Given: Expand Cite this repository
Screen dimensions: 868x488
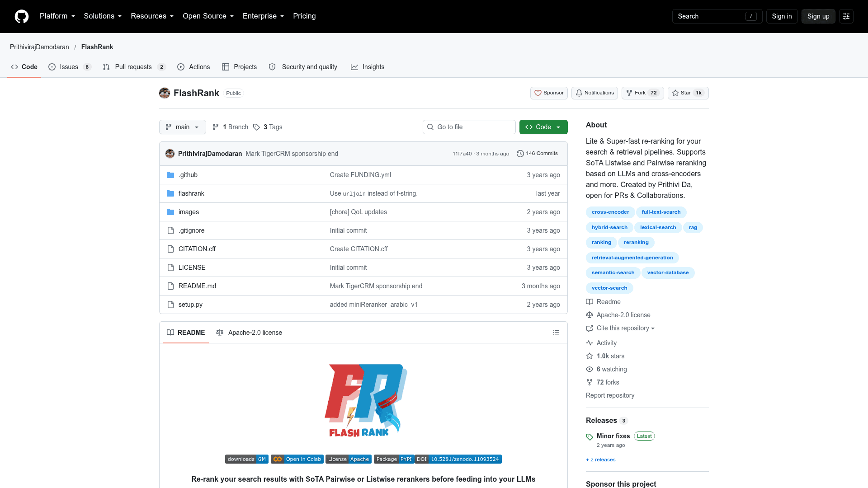Looking at the screenshot, I should click(x=625, y=328).
